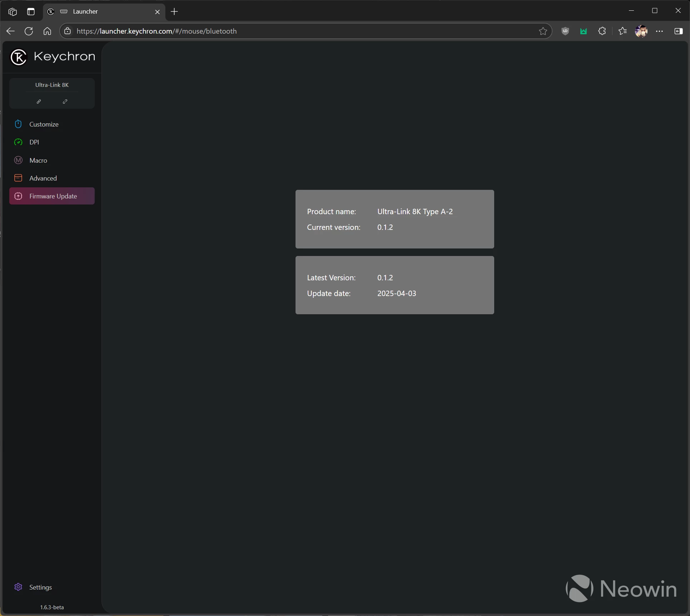Go back to the previous page
Screen dimensions: 690x616
click(x=10, y=31)
